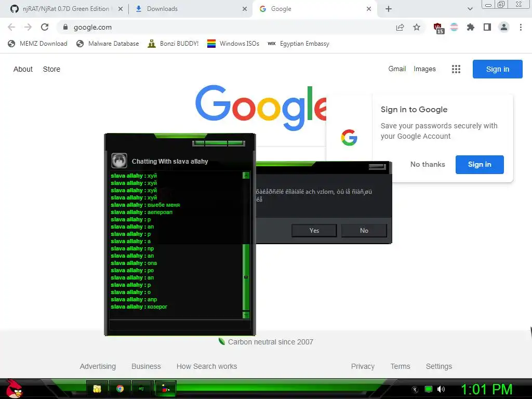The height and width of the screenshot is (399, 532).
Task: Open the tab search chevron
Action: (x=470, y=9)
